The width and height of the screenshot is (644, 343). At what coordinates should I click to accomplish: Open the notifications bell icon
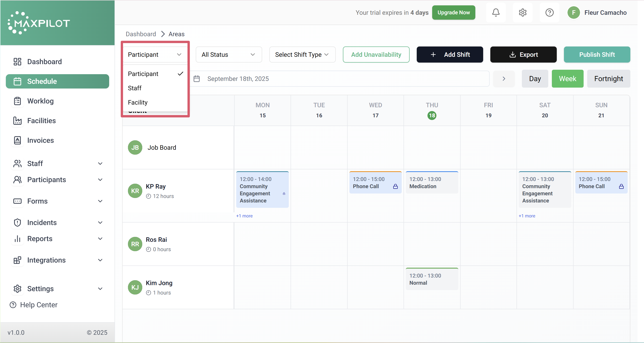click(x=496, y=13)
